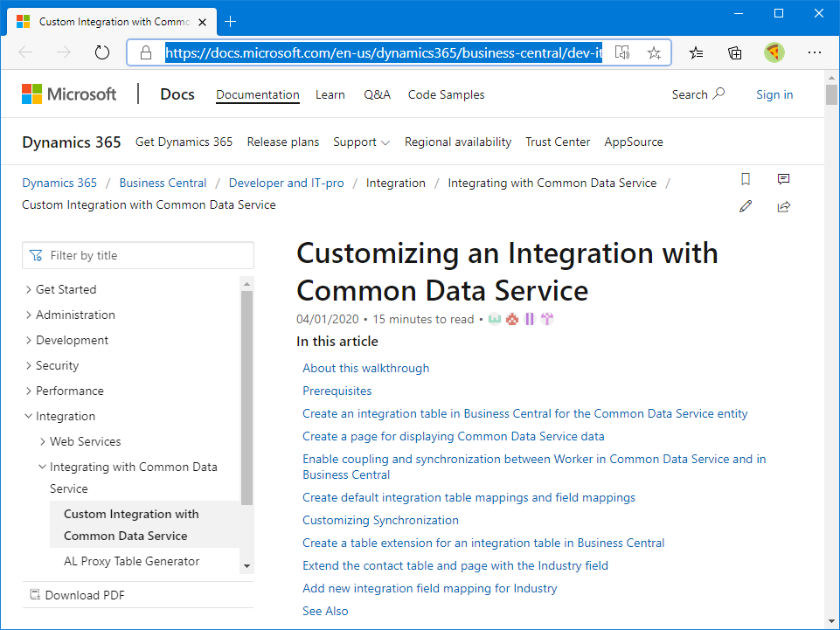
Task: Open Dynamics 365 breadcrumb link
Action: [x=59, y=183]
